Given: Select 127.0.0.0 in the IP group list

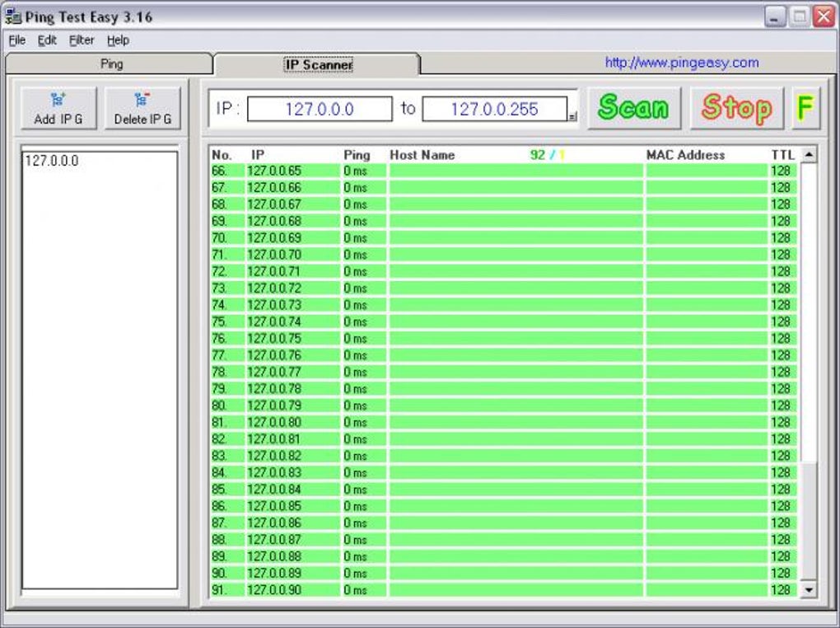Looking at the screenshot, I should [52, 161].
